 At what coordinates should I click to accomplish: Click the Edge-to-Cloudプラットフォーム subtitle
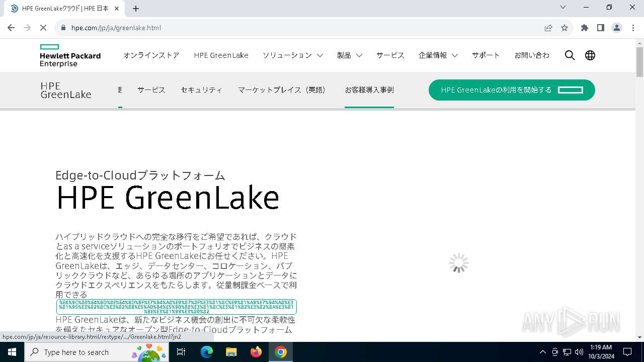click(x=140, y=175)
